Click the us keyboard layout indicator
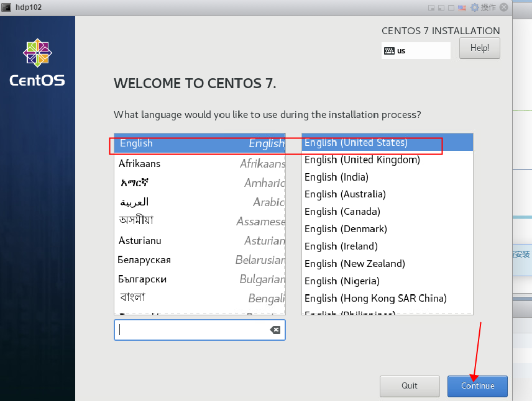This screenshot has width=532, height=401. [x=416, y=50]
